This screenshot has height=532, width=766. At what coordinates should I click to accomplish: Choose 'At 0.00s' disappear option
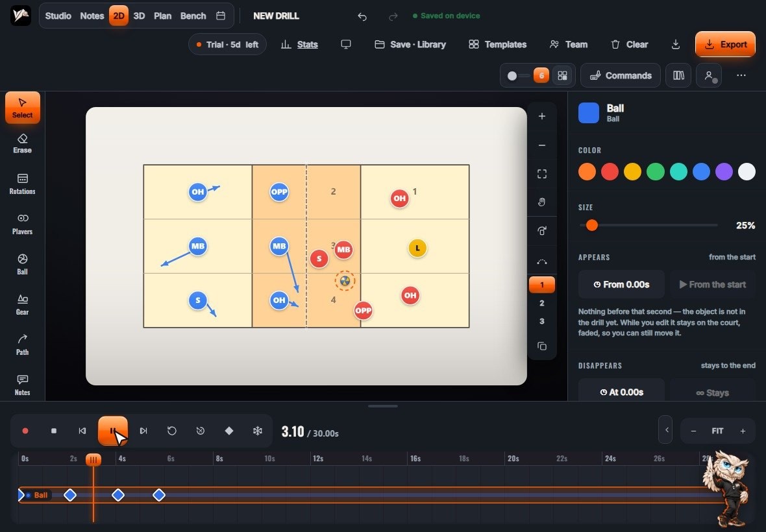621,392
